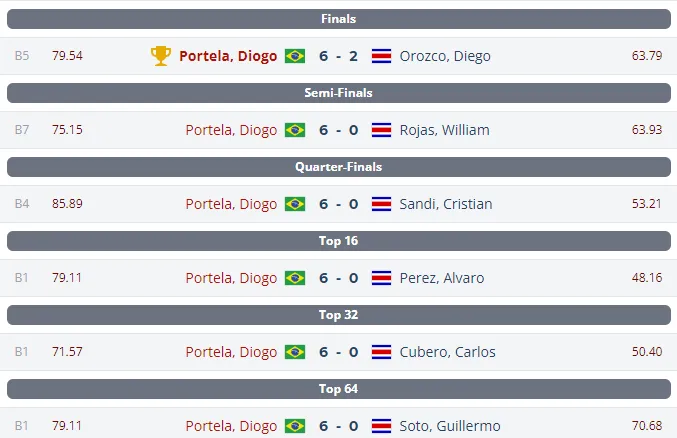
Task: Open Orozco, Diego player link
Action: 445,56
